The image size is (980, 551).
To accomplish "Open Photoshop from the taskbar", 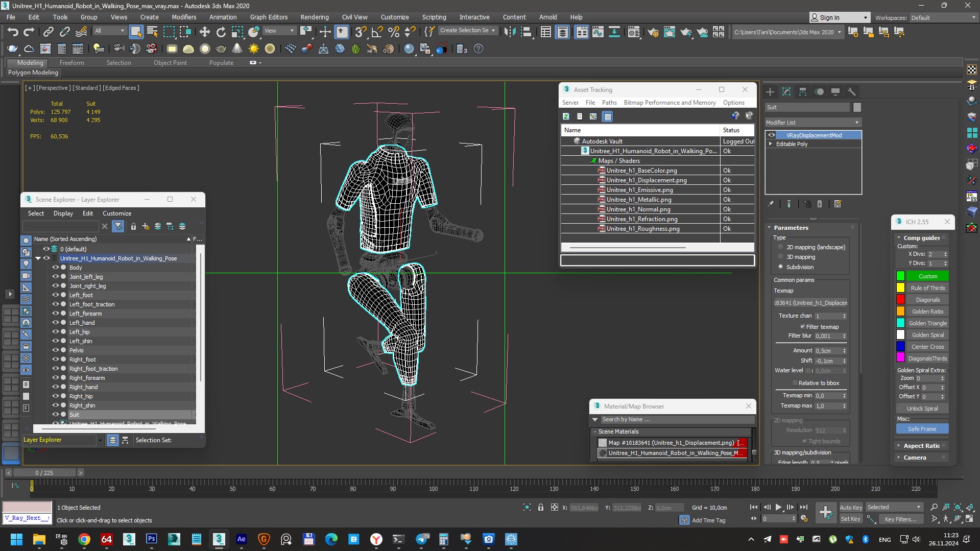I will coord(152,539).
